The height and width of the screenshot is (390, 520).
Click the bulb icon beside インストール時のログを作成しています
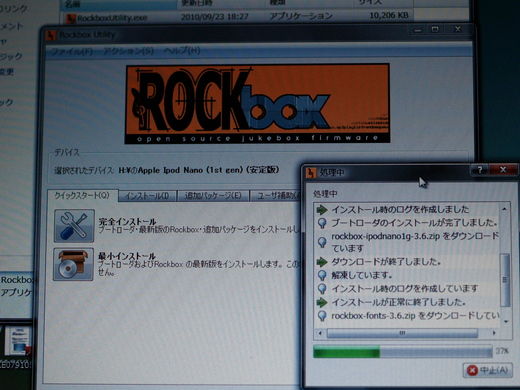tap(322, 289)
